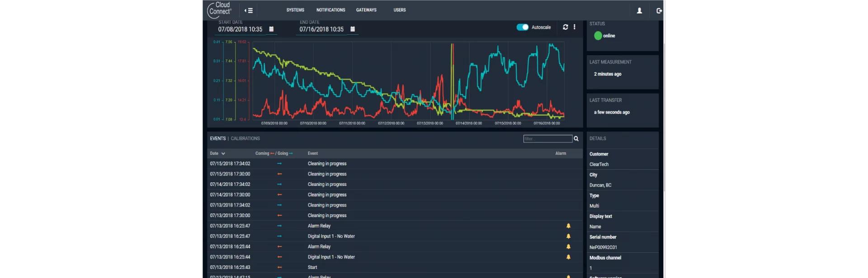Click alarm bell for Digital Input 16:25:47
868x278 pixels.
coord(568,236)
